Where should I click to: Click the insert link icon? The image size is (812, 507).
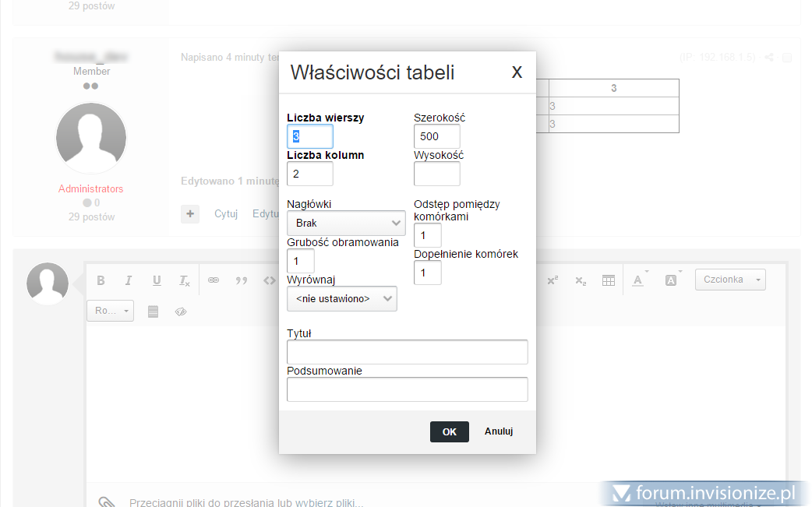pos(214,280)
